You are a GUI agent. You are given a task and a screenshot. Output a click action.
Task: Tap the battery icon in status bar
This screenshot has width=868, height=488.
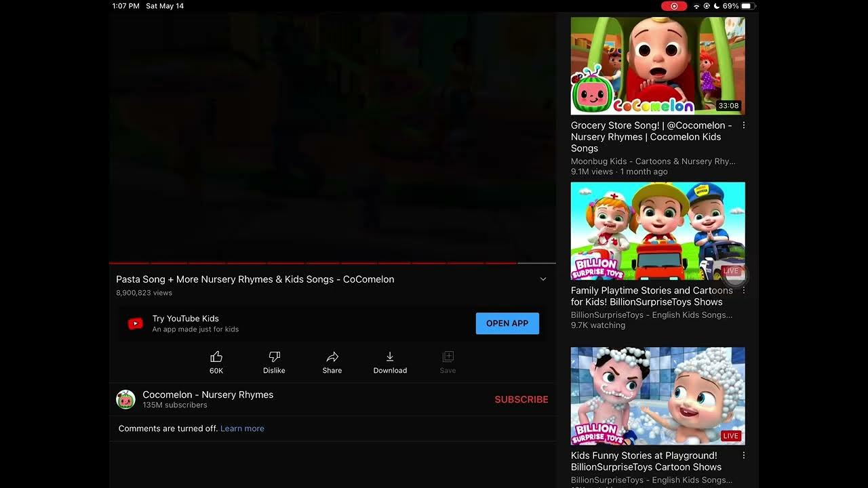pos(748,6)
